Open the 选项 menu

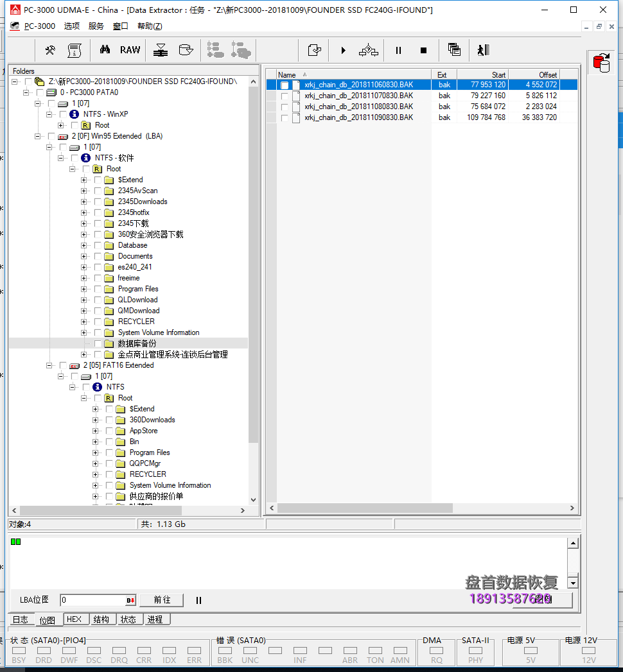click(x=71, y=26)
